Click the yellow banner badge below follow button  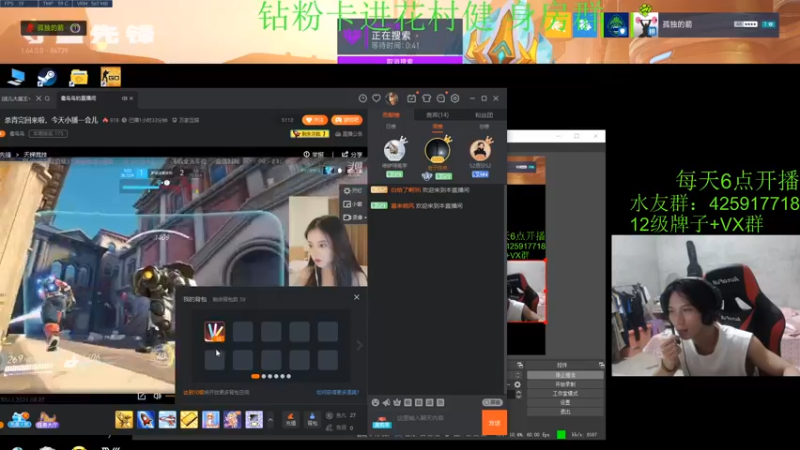point(310,134)
